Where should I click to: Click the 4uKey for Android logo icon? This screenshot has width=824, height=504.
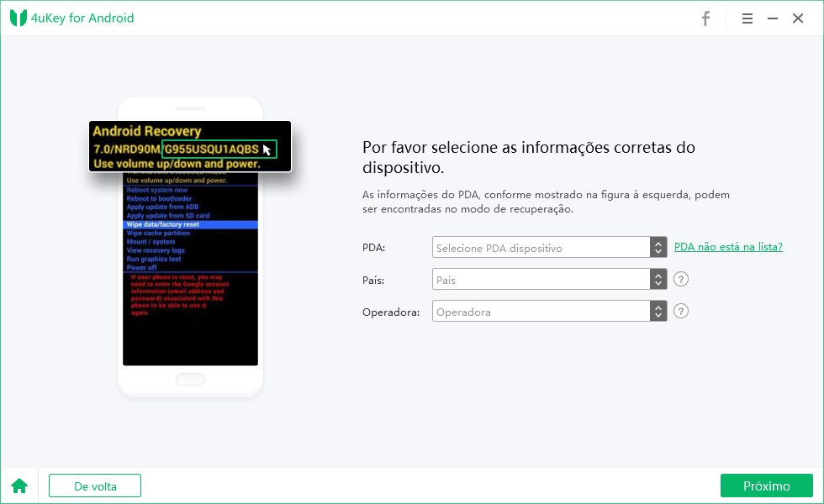click(18, 18)
